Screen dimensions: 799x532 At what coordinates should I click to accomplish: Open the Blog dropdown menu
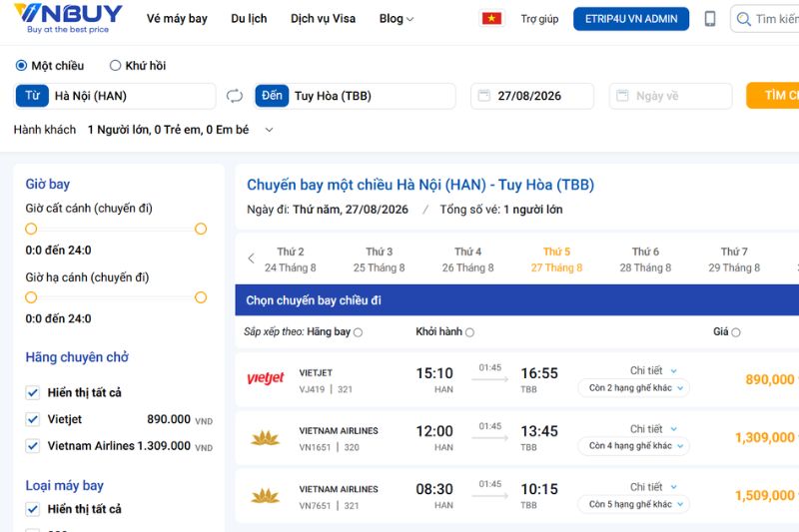396,19
